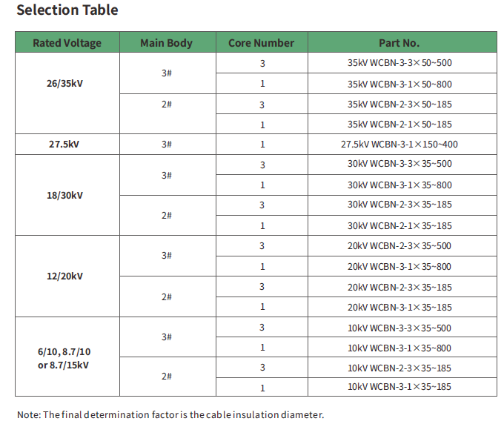Select part number 20kV WCBN-2-3×35~500

(399, 246)
